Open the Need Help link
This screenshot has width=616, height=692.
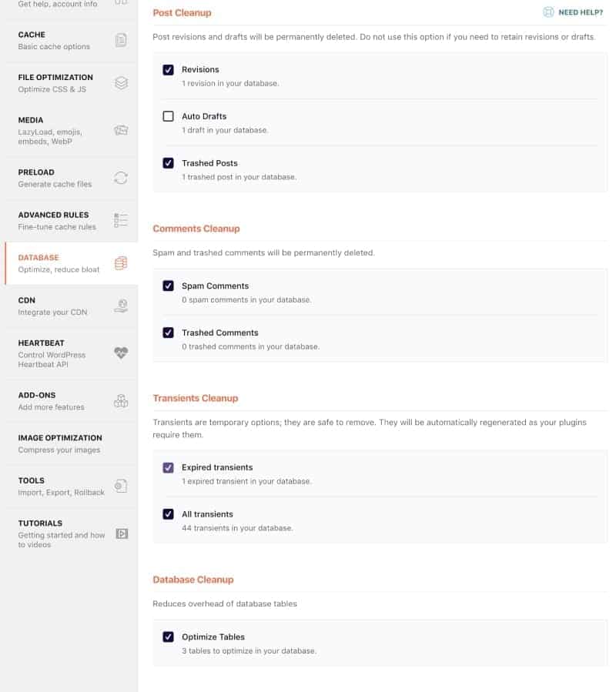click(x=573, y=12)
